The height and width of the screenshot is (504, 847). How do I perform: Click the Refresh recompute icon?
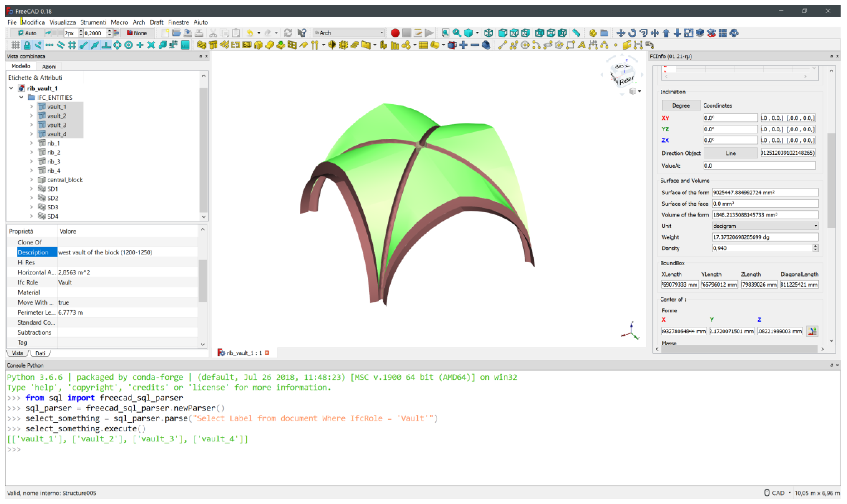pyautogui.click(x=288, y=33)
